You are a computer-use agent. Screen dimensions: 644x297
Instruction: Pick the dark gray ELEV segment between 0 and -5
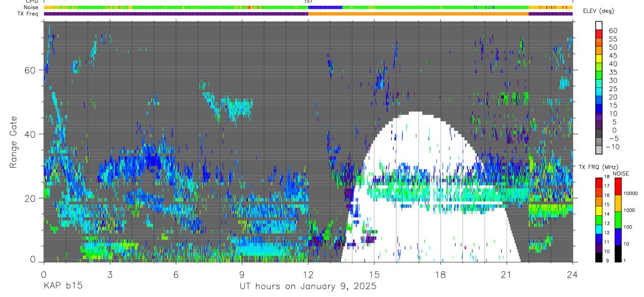(x=599, y=134)
